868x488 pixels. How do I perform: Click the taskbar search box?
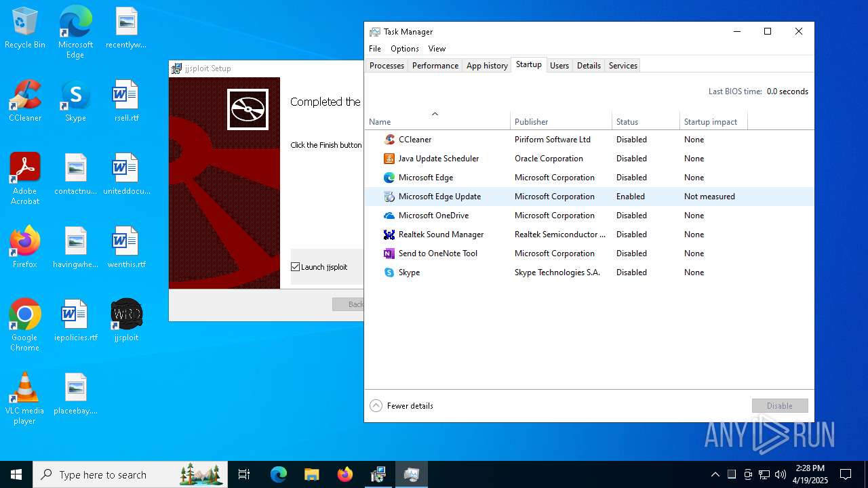tap(130, 474)
